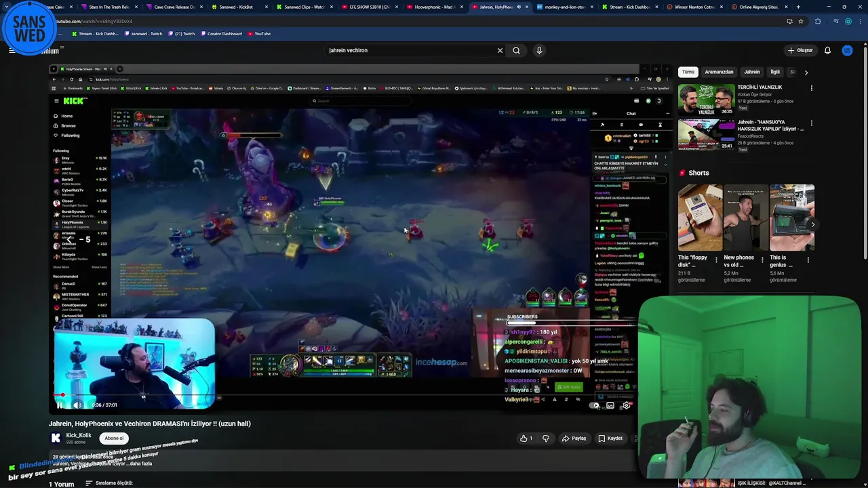868x488 pixels.
Task: Open the browser extensions puzzle icon
Action: click(818, 21)
